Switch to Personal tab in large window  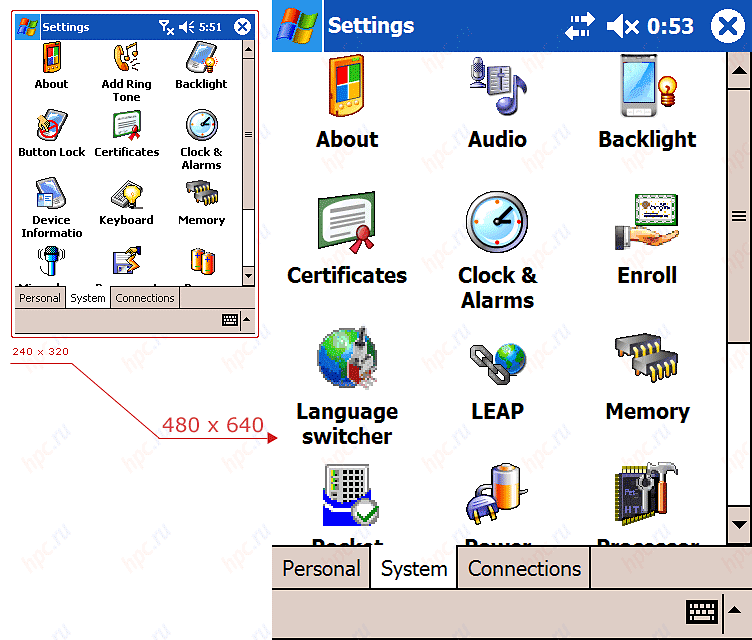coord(321,569)
